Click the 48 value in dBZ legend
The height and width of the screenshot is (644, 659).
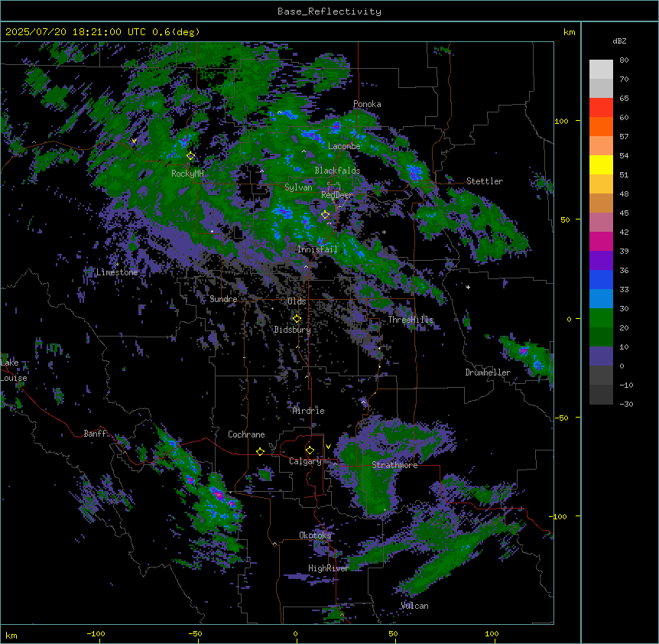tap(624, 194)
